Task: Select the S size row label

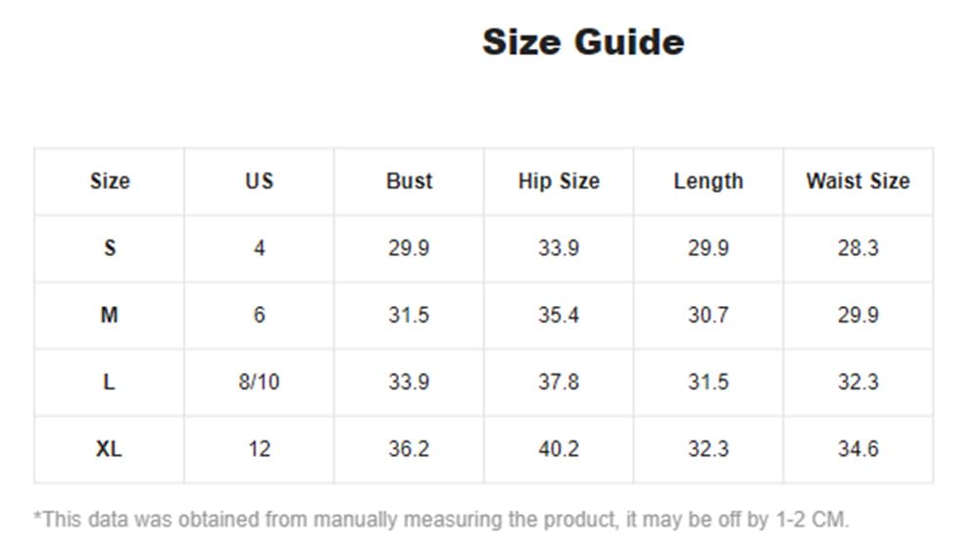Action: click(110, 248)
